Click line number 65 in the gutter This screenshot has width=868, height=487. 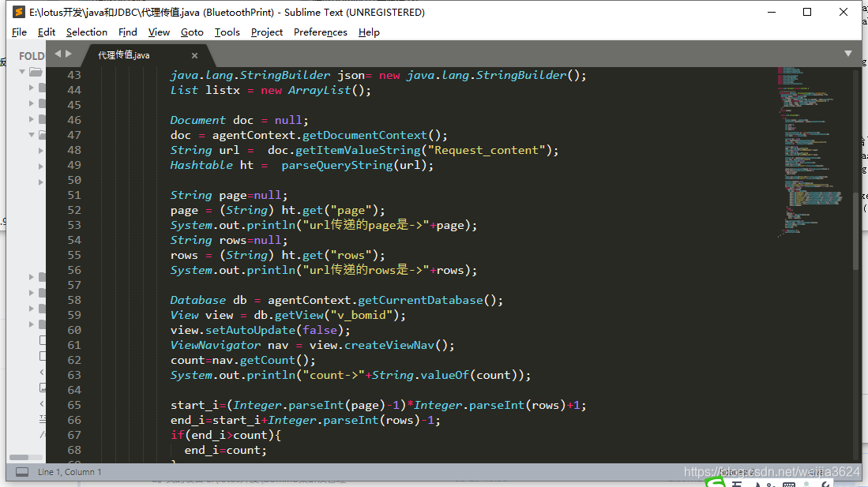pos(73,405)
